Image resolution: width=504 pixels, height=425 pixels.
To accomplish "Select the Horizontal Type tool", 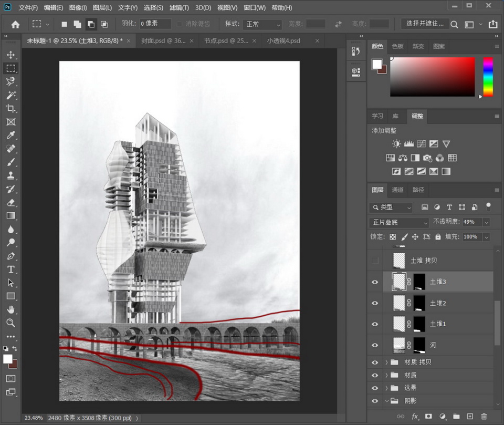I will pos(10,269).
